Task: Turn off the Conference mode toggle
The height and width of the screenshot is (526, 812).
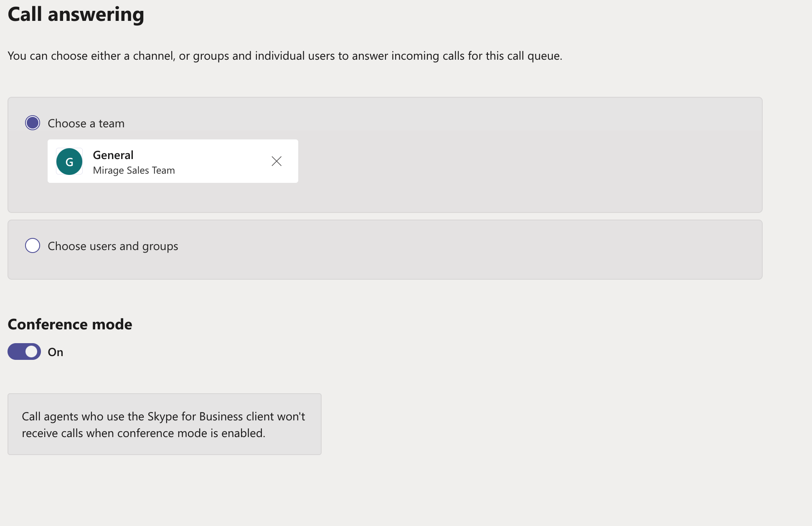Action: [x=24, y=352]
